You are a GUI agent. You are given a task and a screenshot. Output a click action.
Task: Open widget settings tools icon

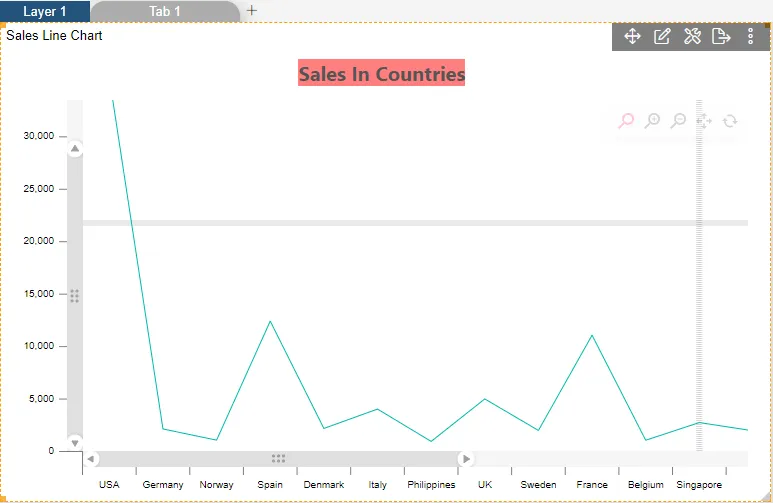(692, 37)
